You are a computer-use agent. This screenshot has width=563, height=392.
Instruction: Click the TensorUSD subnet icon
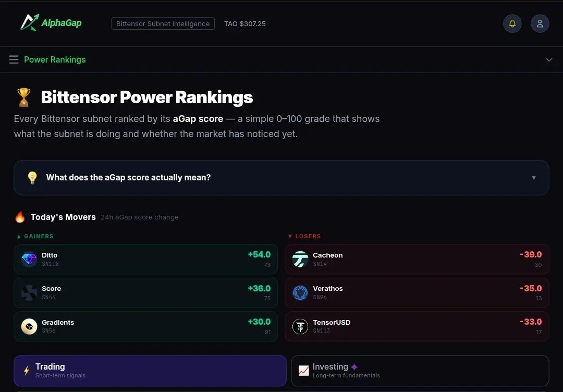[300, 326]
